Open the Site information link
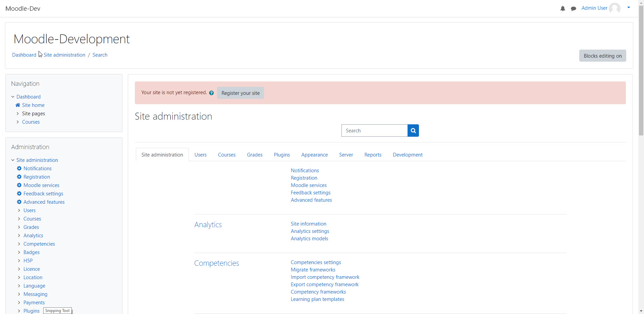 click(x=309, y=224)
